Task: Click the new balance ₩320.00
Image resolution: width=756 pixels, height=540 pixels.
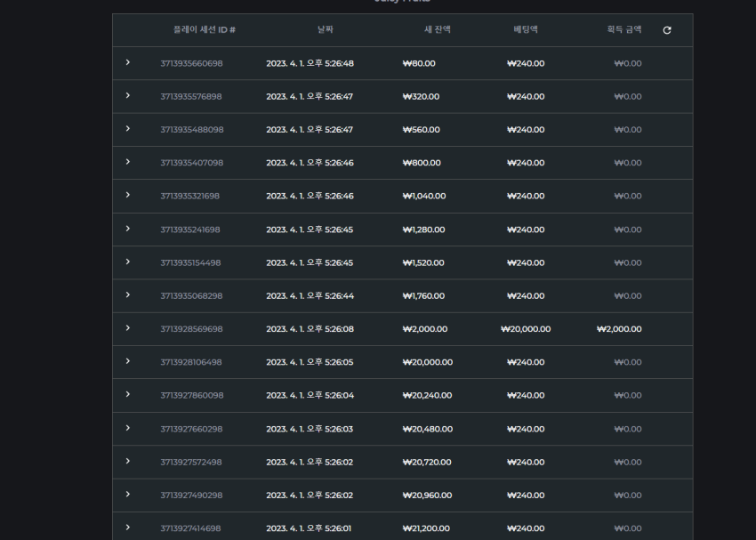Action: click(421, 96)
